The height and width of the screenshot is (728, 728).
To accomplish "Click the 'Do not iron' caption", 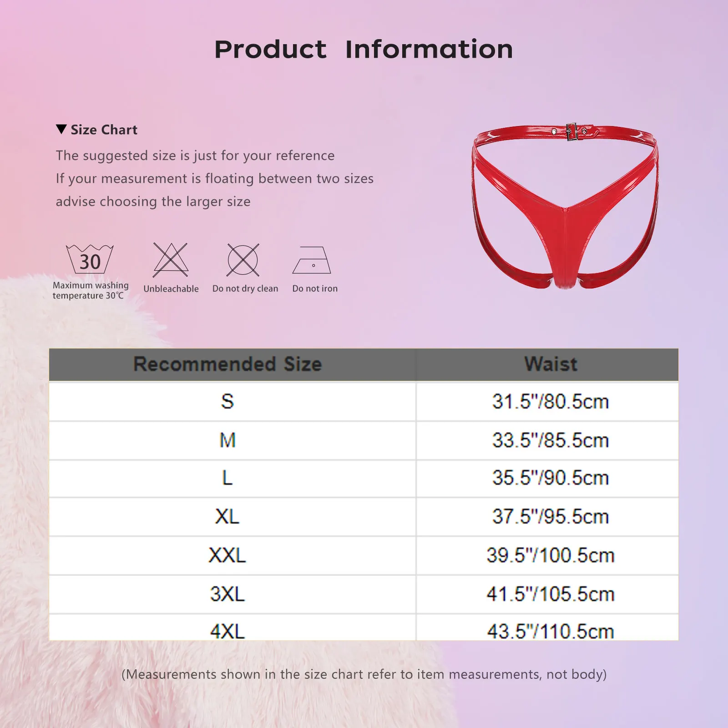I will coord(315,288).
